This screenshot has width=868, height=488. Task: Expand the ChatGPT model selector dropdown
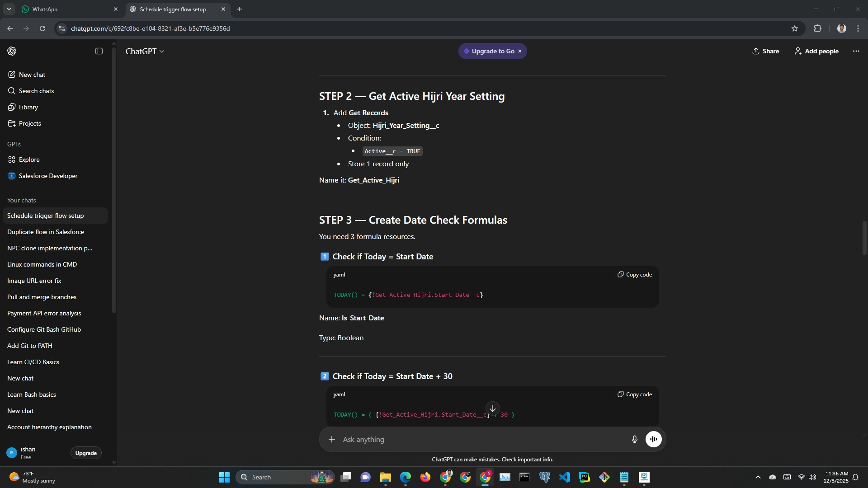tap(145, 52)
